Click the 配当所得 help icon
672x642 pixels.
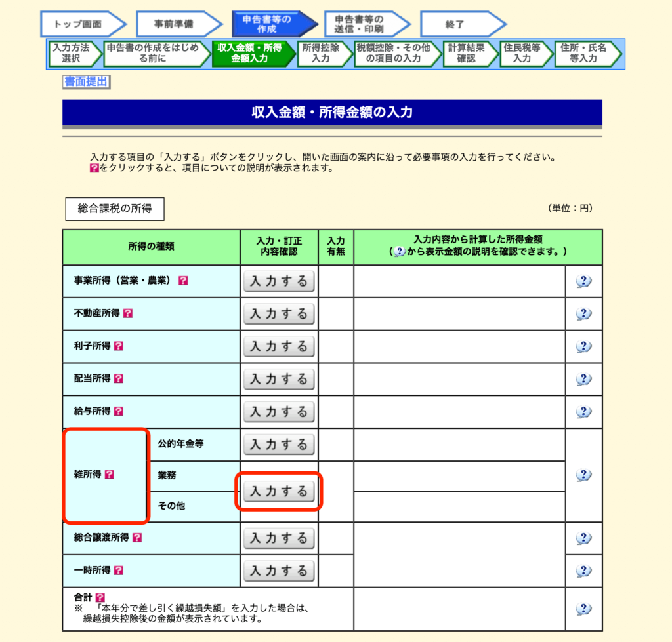pyautogui.click(x=118, y=379)
